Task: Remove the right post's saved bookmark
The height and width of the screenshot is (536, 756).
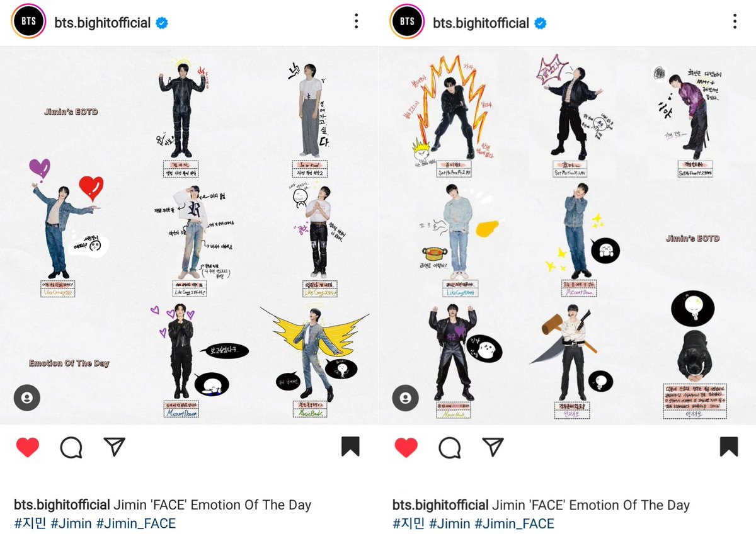Action: [x=729, y=447]
